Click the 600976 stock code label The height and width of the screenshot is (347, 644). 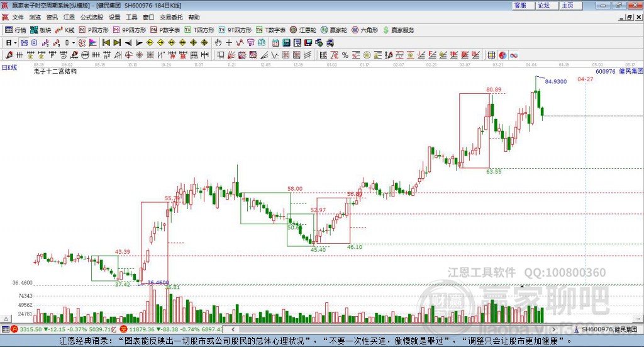pos(606,72)
